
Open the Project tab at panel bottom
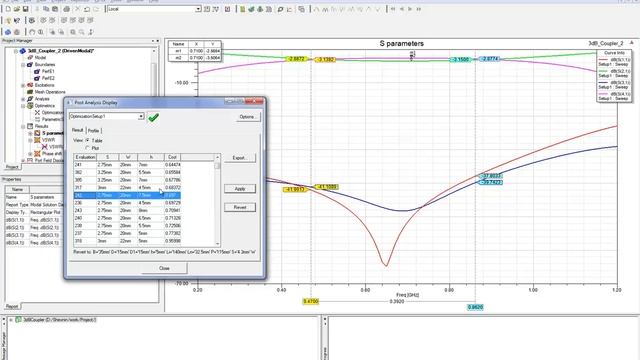[12, 167]
